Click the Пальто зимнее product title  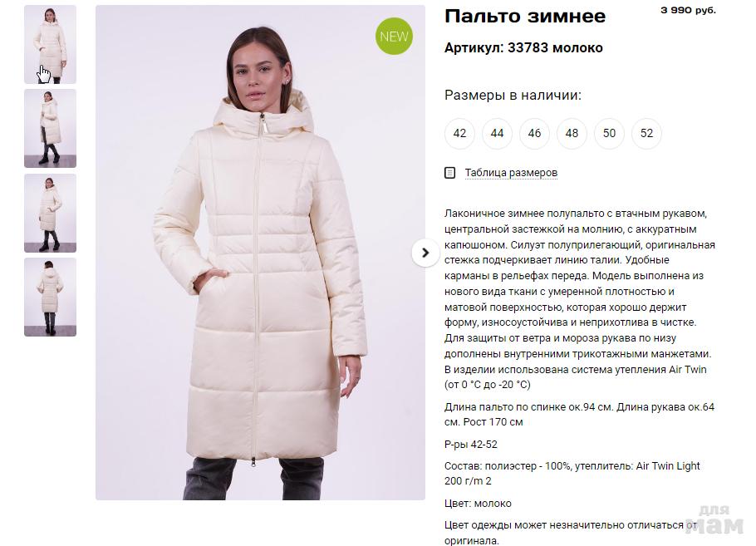525,17
